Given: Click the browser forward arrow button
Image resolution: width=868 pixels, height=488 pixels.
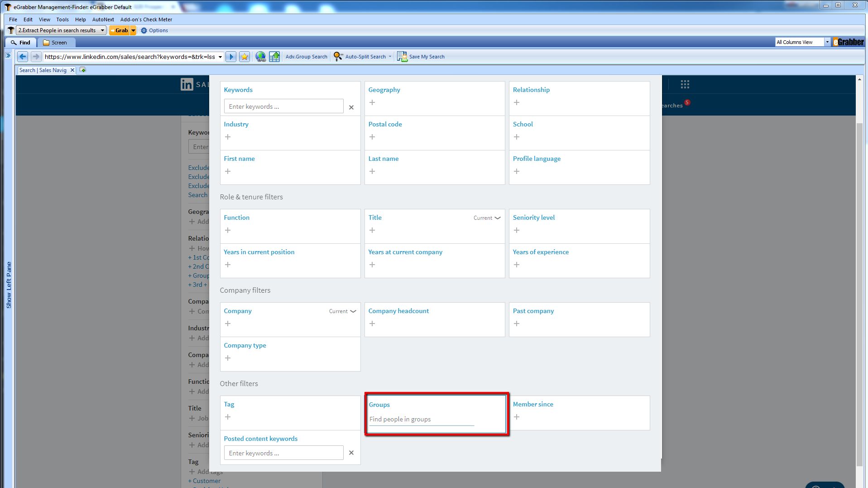Looking at the screenshot, I should (x=36, y=57).
